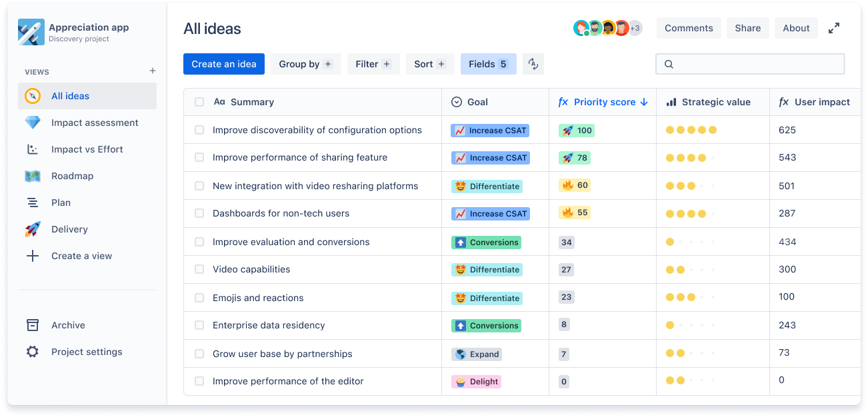Click the Appreciation app airplane logo
The height and width of the screenshot is (417, 868).
[x=31, y=33]
